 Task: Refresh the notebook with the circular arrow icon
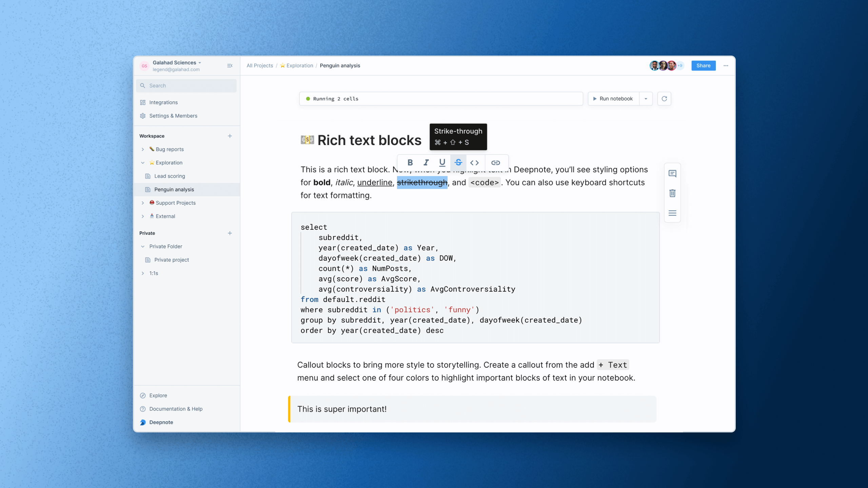point(664,99)
